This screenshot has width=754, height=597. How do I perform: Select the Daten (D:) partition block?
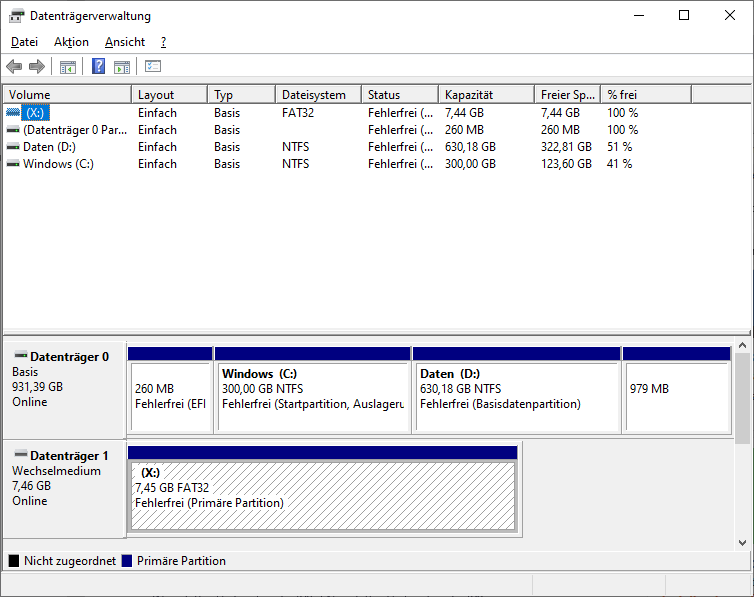[517, 390]
